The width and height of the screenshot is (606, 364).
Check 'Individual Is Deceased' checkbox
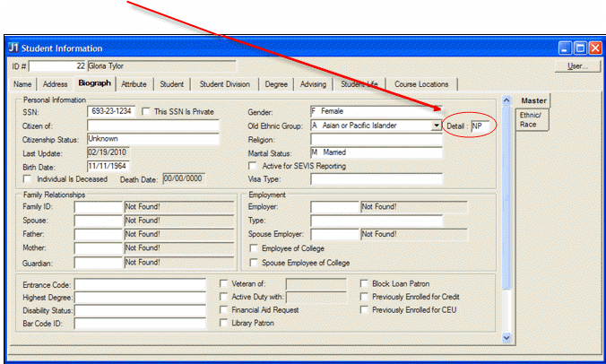pos(27,179)
